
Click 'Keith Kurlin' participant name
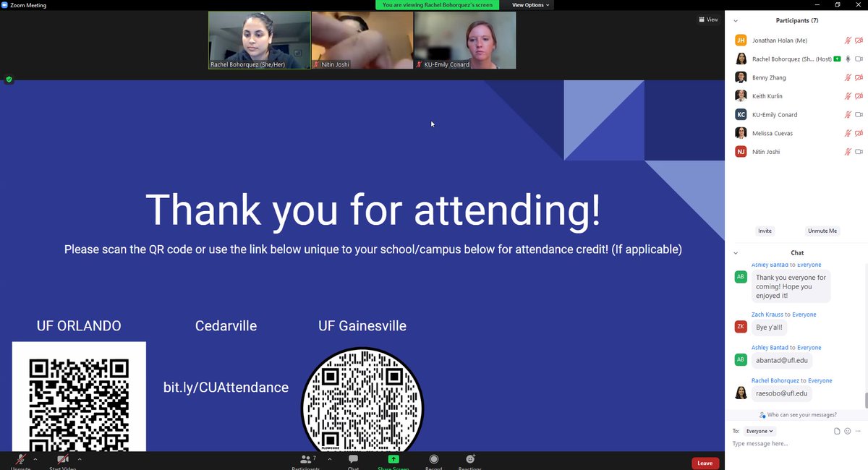tap(767, 96)
